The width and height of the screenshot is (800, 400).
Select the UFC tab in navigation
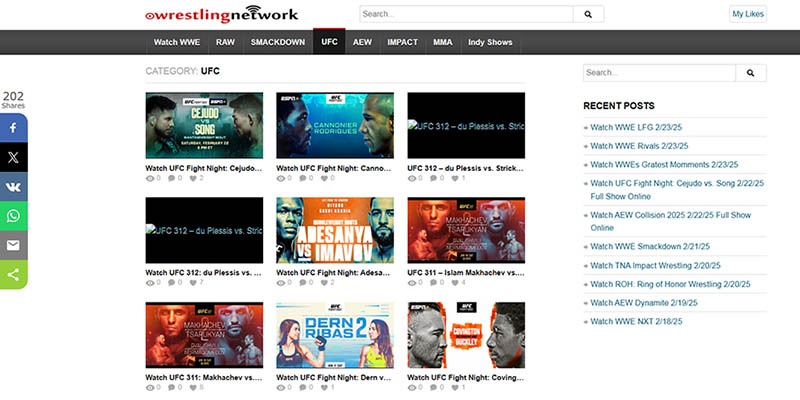[x=329, y=42]
